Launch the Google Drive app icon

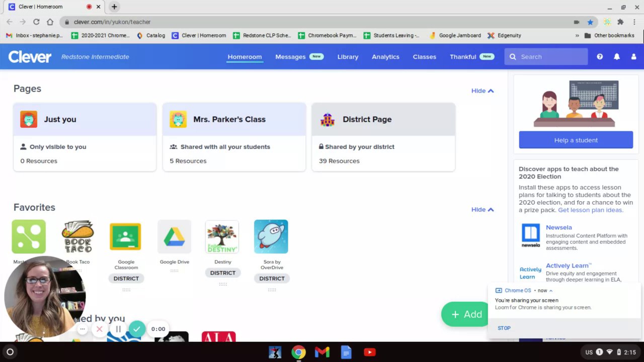[x=174, y=236]
